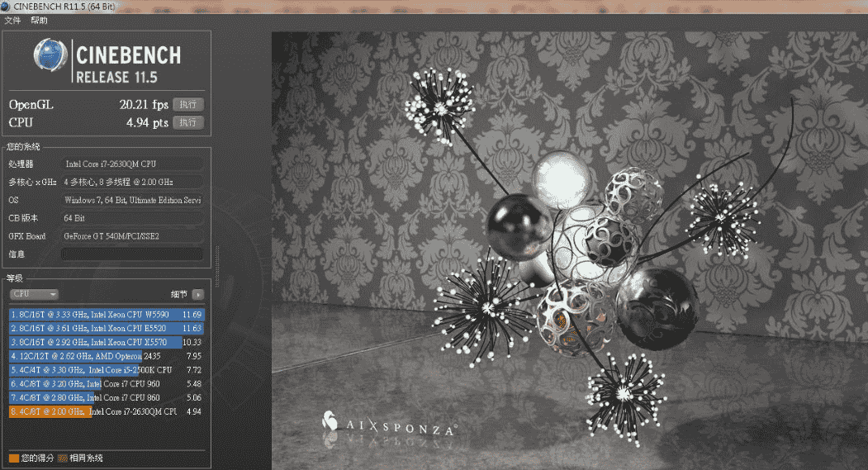
Task: Select ranking row 2 Xeon CPU E5520
Action: (107, 328)
